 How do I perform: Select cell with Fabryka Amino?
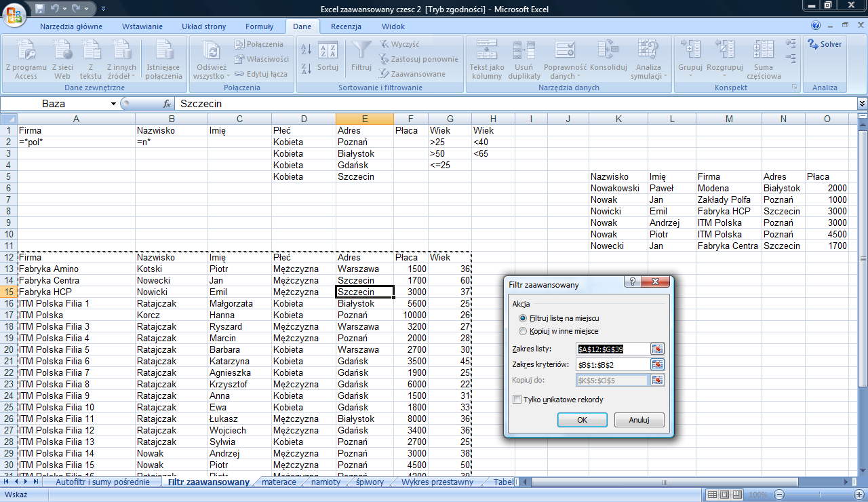pyautogui.click(x=77, y=269)
